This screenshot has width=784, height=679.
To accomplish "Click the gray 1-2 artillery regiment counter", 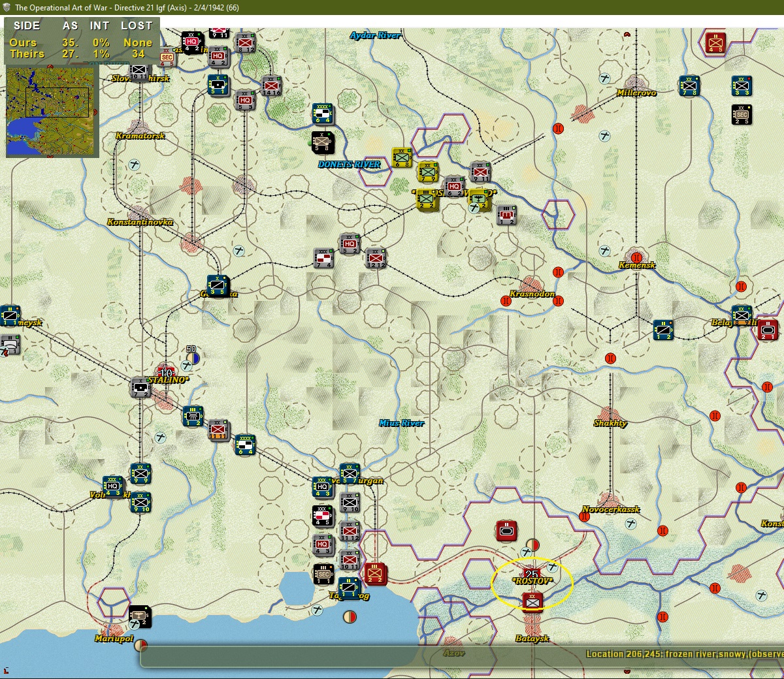I will click(x=506, y=215).
